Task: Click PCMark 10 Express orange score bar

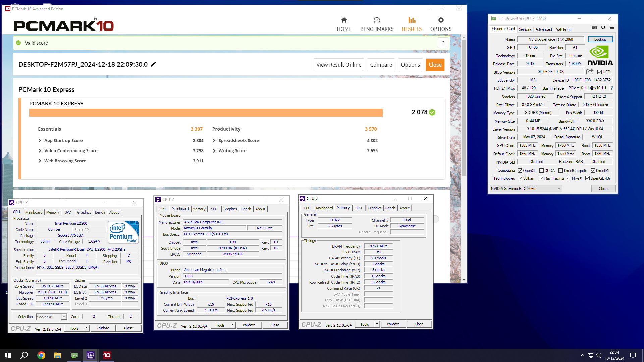Action: coord(206,113)
